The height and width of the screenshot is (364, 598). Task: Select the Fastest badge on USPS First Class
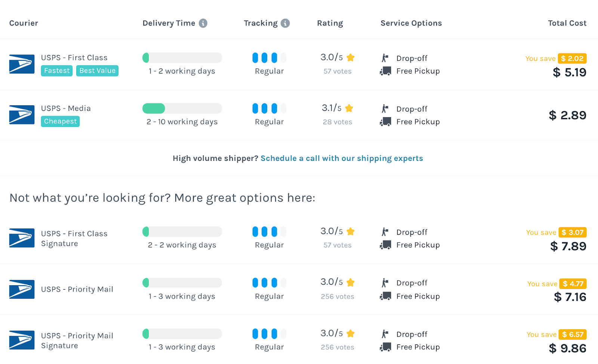57,71
